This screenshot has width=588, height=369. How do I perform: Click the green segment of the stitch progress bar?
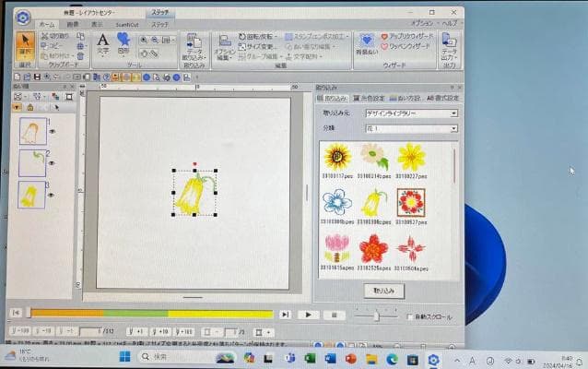[135, 314]
